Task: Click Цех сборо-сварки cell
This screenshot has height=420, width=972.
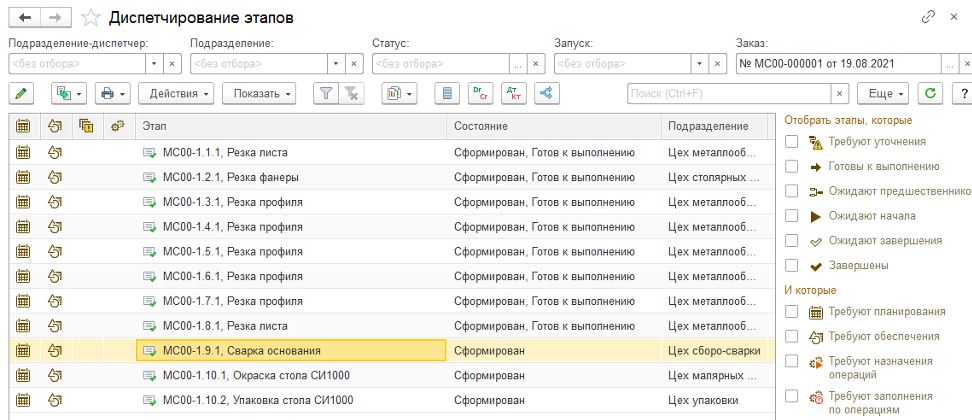Action: pos(714,351)
